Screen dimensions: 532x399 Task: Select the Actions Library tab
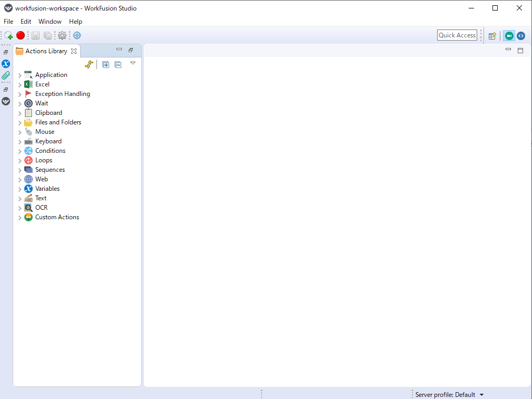point(46,51)
